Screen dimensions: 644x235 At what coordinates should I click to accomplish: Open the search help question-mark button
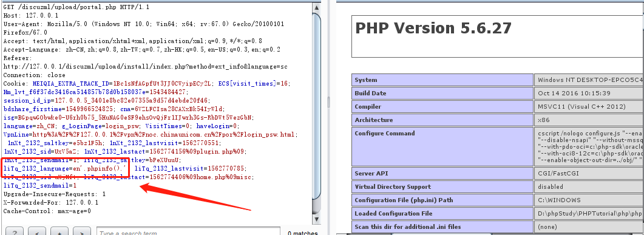pyautogui.click(x=15, y=233)
